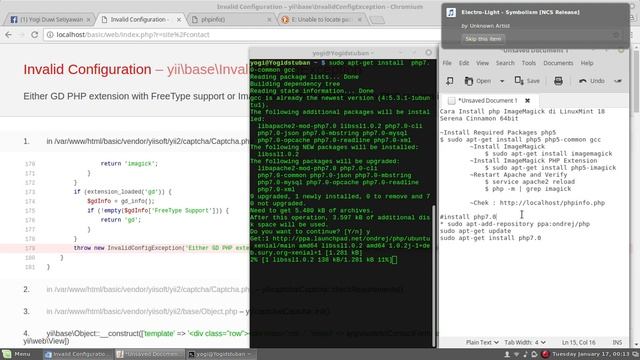Click the music note tray icon

(525, 354)
